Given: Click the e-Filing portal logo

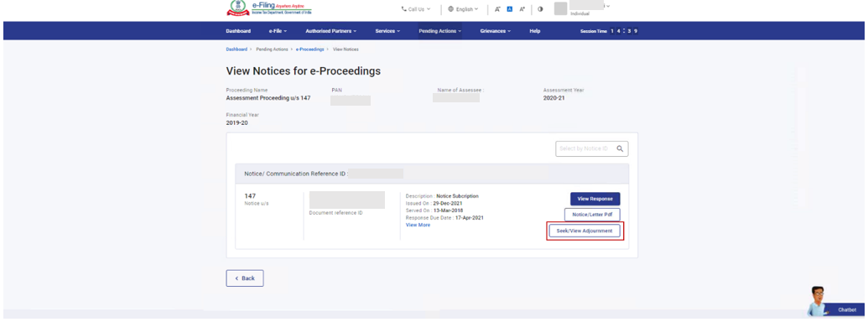Looking at the screenshot, I should tap(270, 8).
